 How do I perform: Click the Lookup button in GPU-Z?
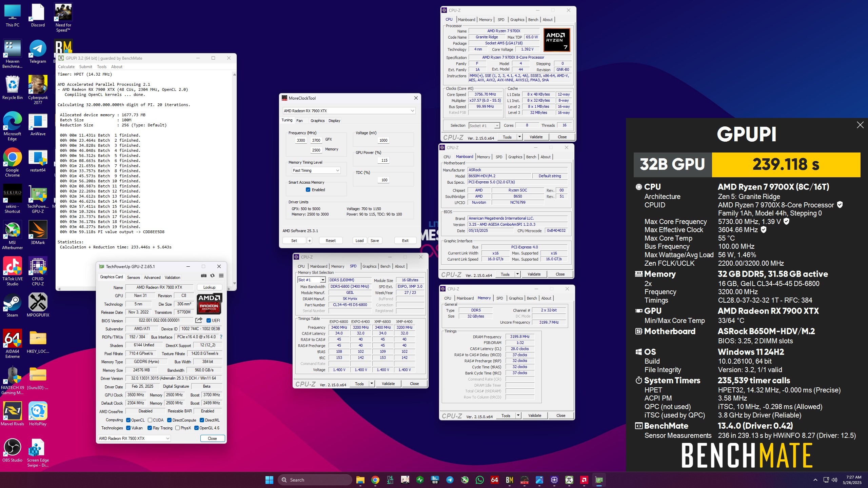tap(209, 287)
